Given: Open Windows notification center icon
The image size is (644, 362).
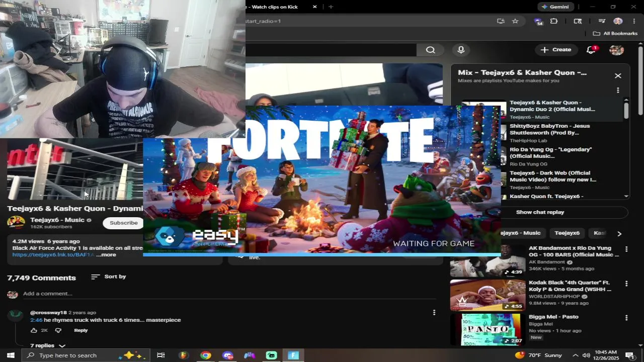Looking at the screenshot, I should tap(629, 355).
